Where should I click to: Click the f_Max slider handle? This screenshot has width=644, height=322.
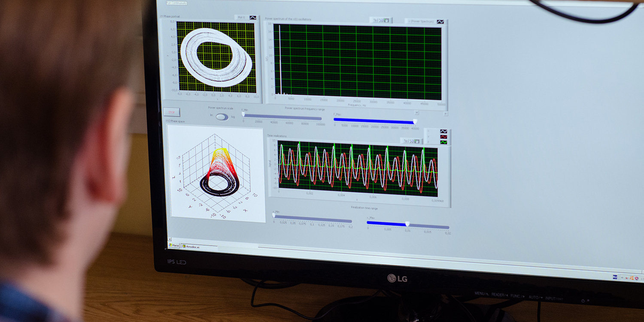click(x=415, y=122)
